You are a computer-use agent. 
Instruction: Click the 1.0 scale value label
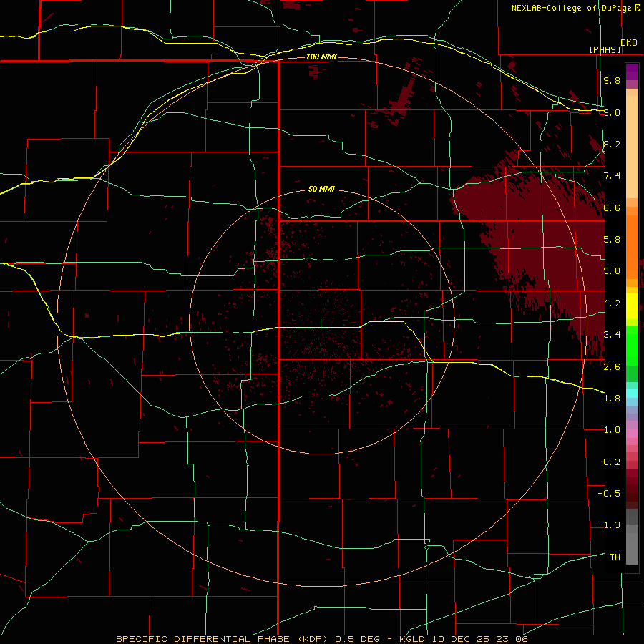click(612, 430)
